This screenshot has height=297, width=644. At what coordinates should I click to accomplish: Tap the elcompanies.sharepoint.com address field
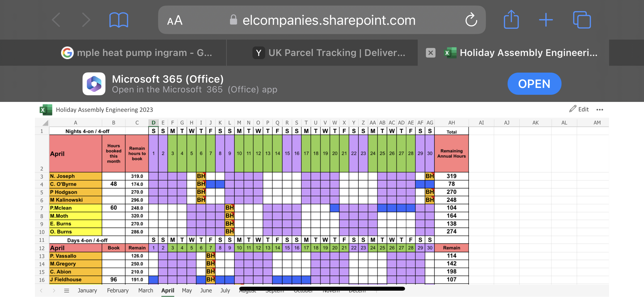[329, 20]
